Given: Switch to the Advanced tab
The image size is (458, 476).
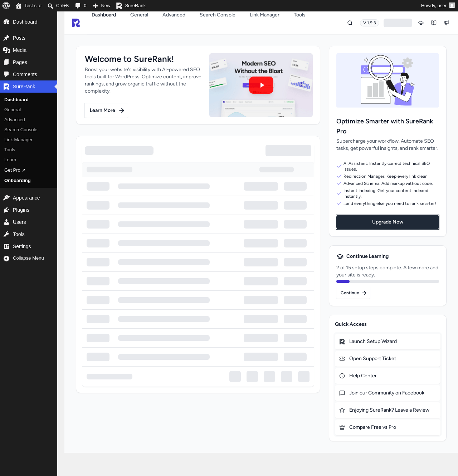Looking at the screenshot, I should [174, 15].
